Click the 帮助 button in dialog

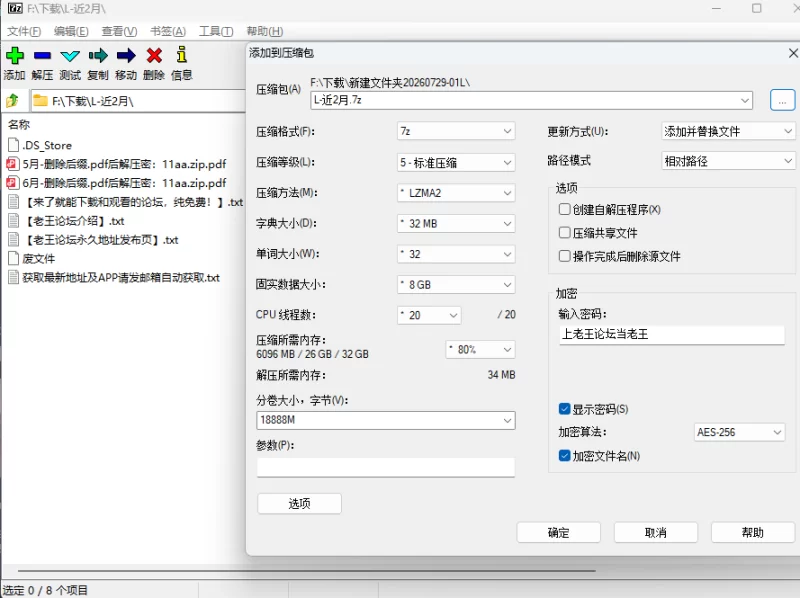[753, 533]
